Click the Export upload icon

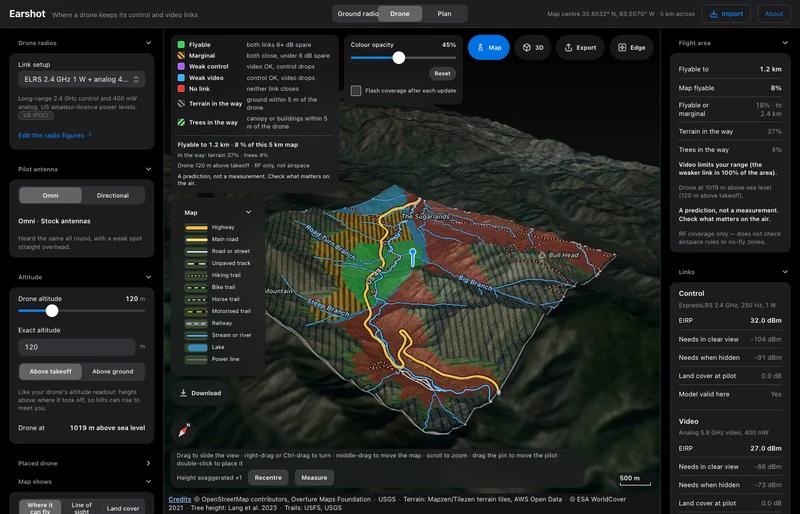click(x=568, y=47)
